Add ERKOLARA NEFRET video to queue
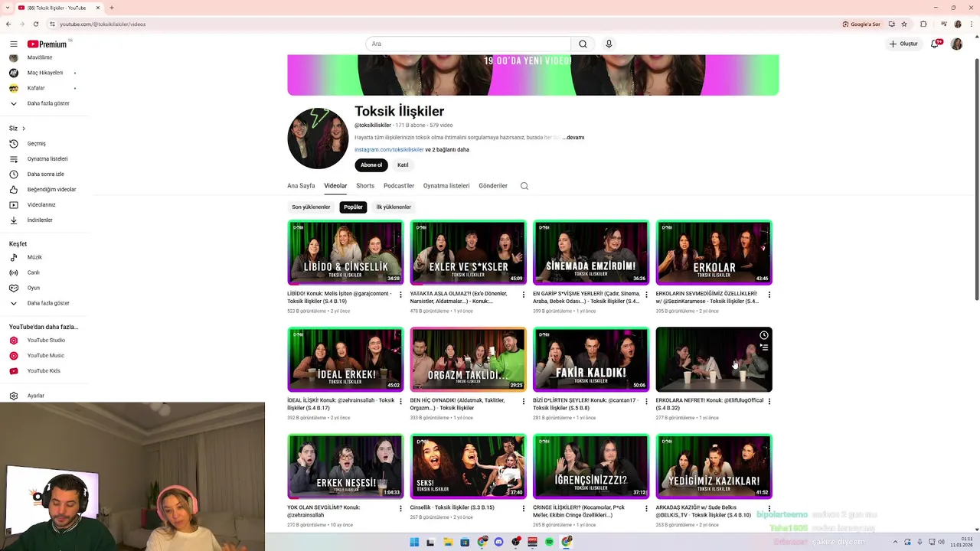This screenshot has width=980, height=551. [763, 347]
